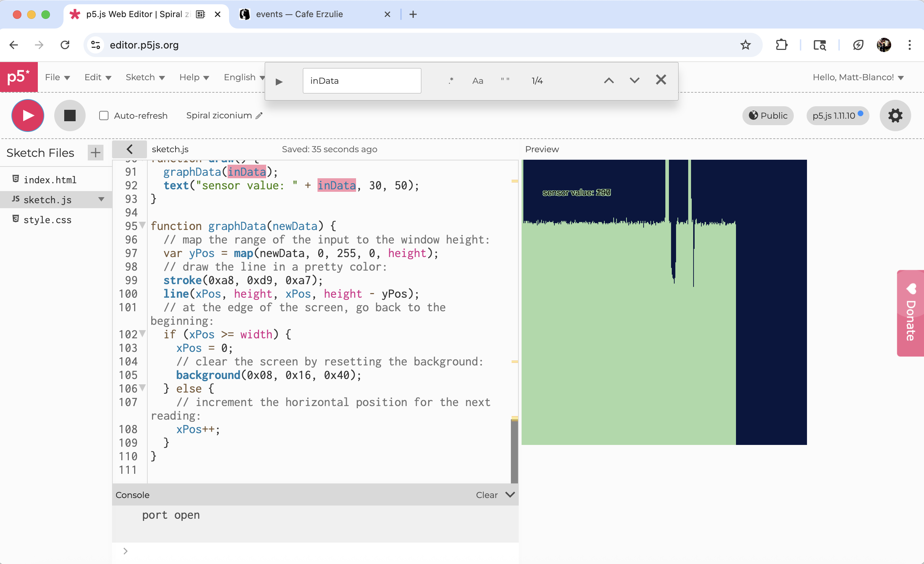Jump to the previous search match arrow
This screenshot has width=924, height=564.
tap(609, 80)
